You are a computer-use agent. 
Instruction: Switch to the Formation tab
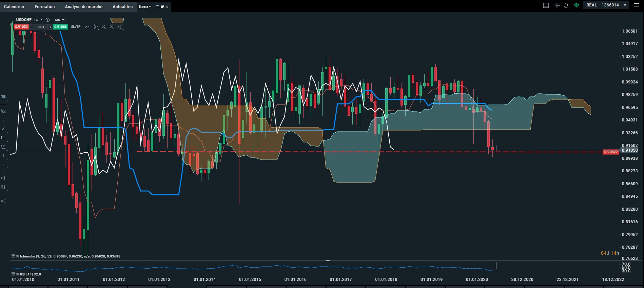pyautogui.click(x=44, y=6)
